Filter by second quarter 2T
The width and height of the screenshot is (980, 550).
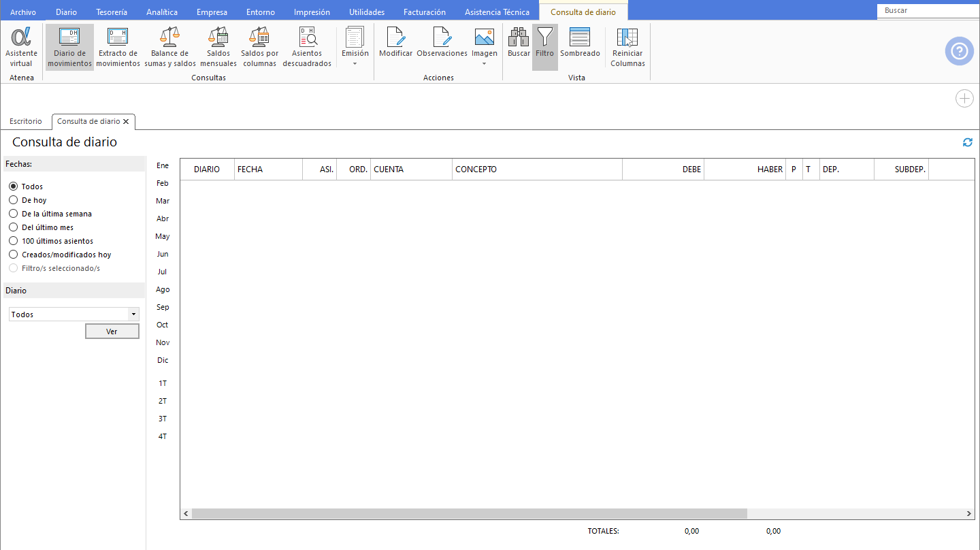pyautogui.click(x=163, y=401)
